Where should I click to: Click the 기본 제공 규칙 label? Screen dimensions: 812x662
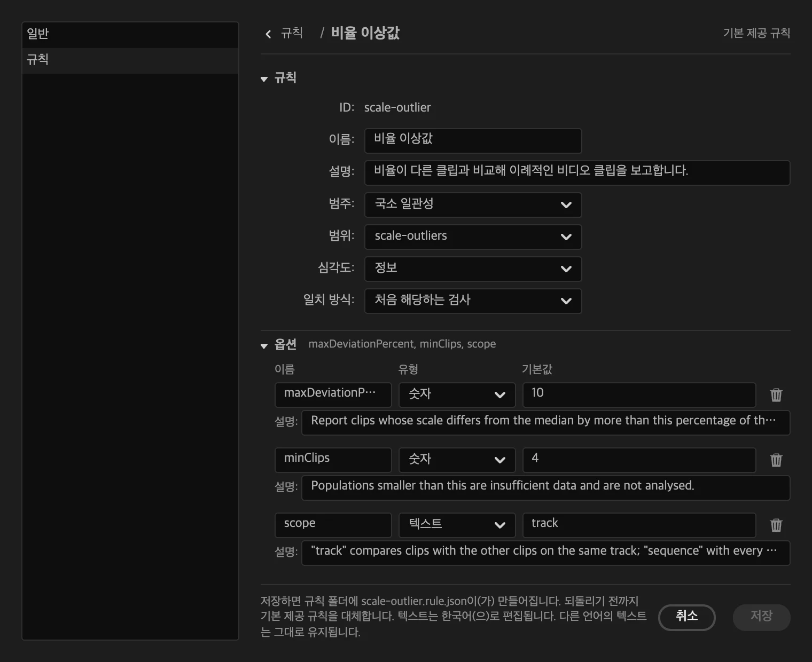coord(756,33)
